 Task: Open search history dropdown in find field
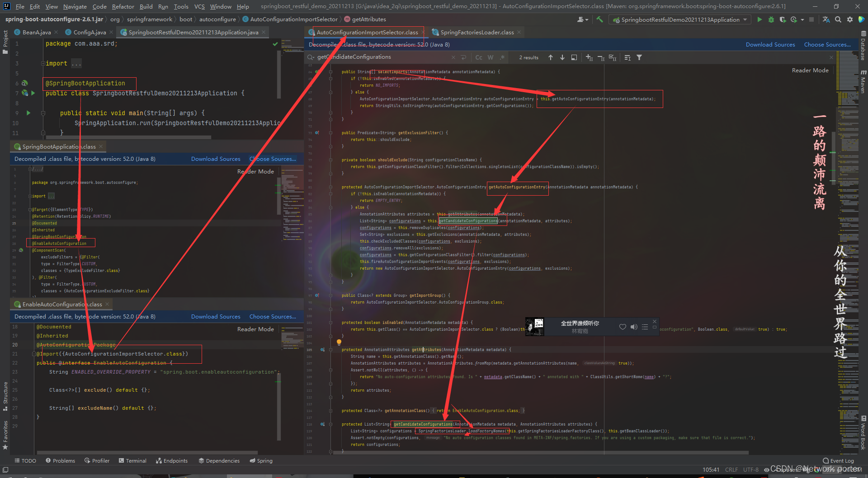pos(311,57)
